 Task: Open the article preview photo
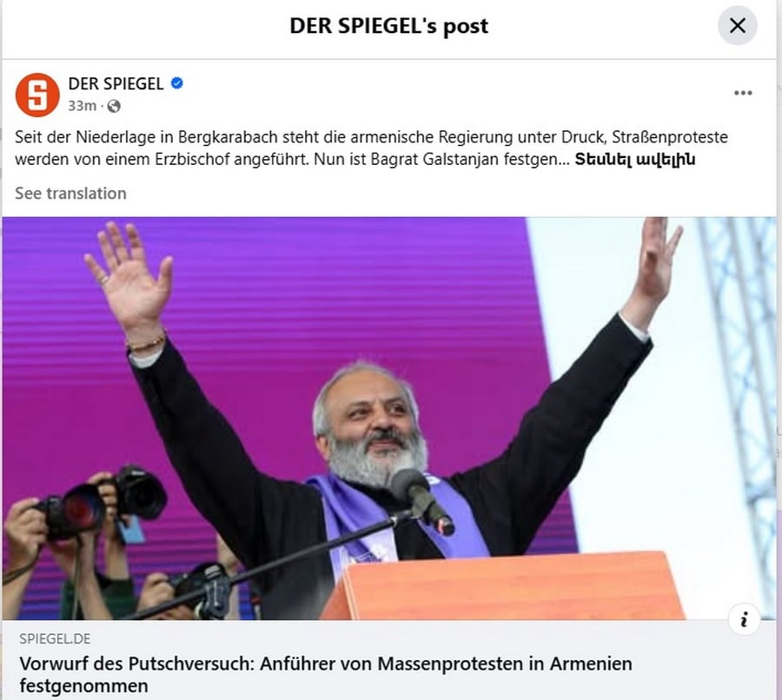[389, 419]
